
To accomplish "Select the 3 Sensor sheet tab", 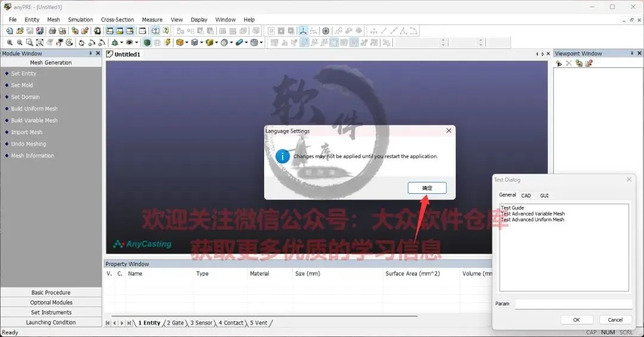I will [202, 323].
